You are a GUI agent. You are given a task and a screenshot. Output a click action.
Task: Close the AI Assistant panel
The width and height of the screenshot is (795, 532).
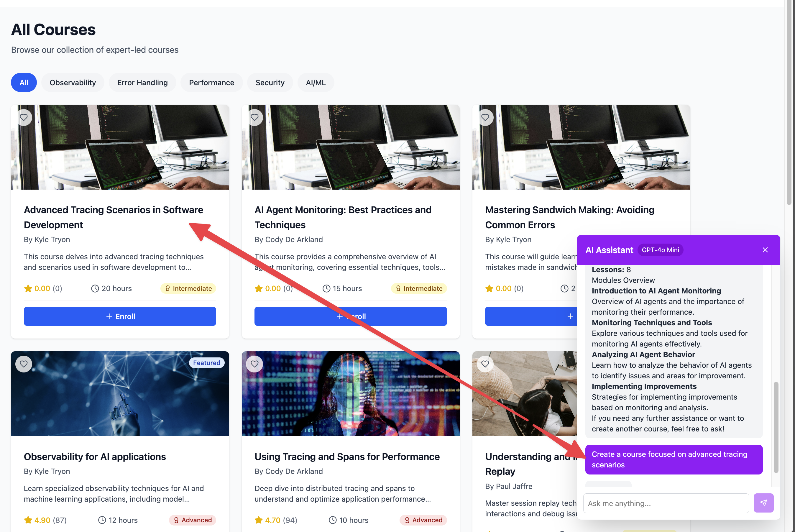[765, 250]
